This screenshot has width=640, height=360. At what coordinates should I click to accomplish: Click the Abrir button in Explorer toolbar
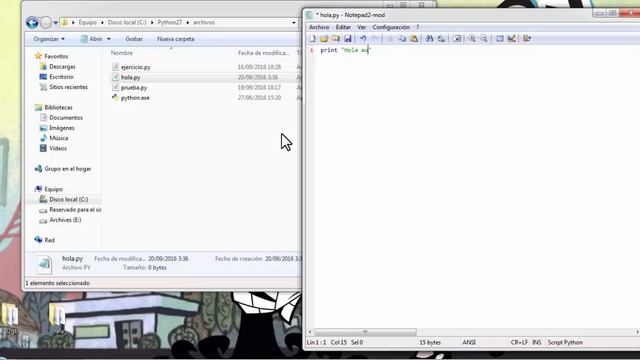tap(92, 39)
